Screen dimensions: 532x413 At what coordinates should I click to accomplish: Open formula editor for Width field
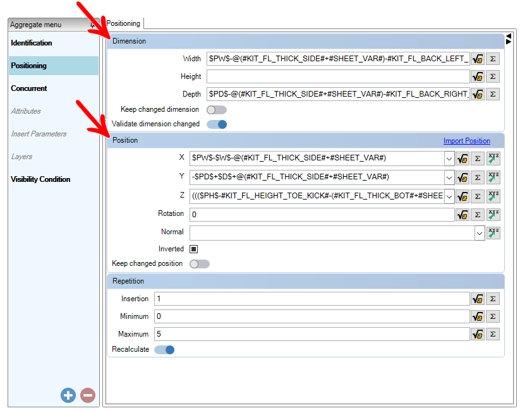coord(478,59)
